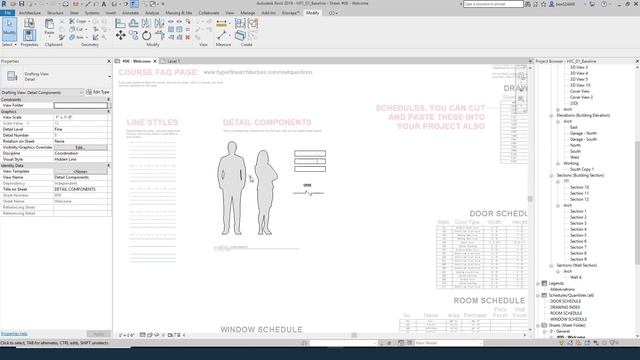This screenshot has width=640, height=360.
Task: Select the Rotate tool icon
Action: (147, 36)
